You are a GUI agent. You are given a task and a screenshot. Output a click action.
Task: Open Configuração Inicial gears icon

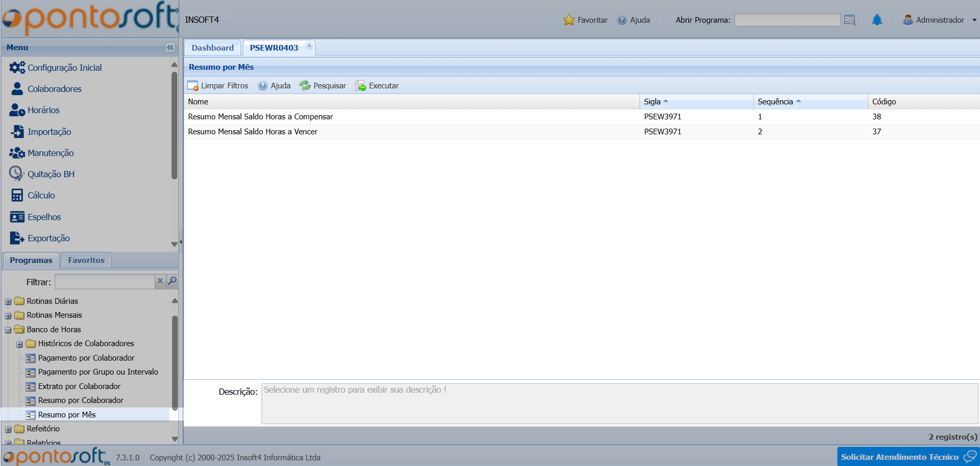17,68
